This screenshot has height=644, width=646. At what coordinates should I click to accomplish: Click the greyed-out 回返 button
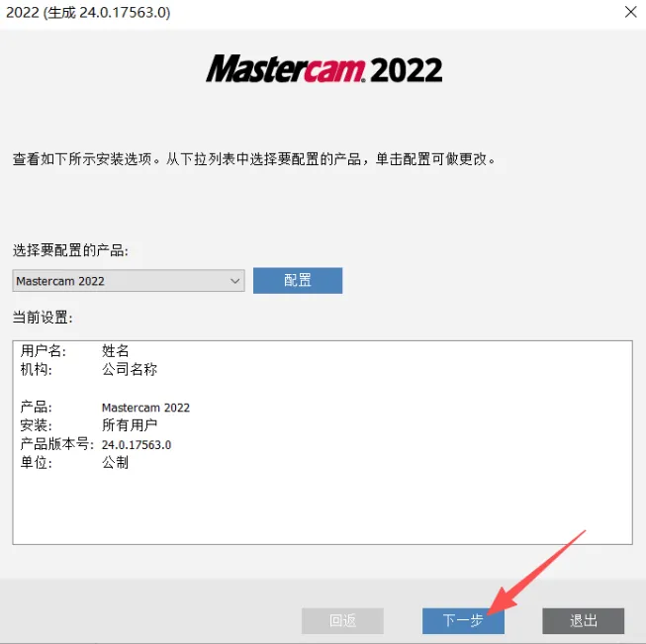[342, 620]
